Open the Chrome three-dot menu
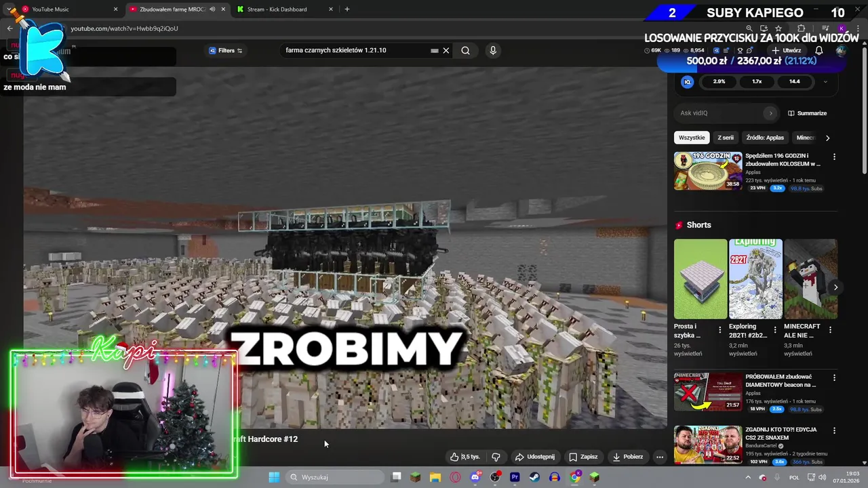Image resolution: width=868 pixels, height=488 pixels. pos(859,28)
